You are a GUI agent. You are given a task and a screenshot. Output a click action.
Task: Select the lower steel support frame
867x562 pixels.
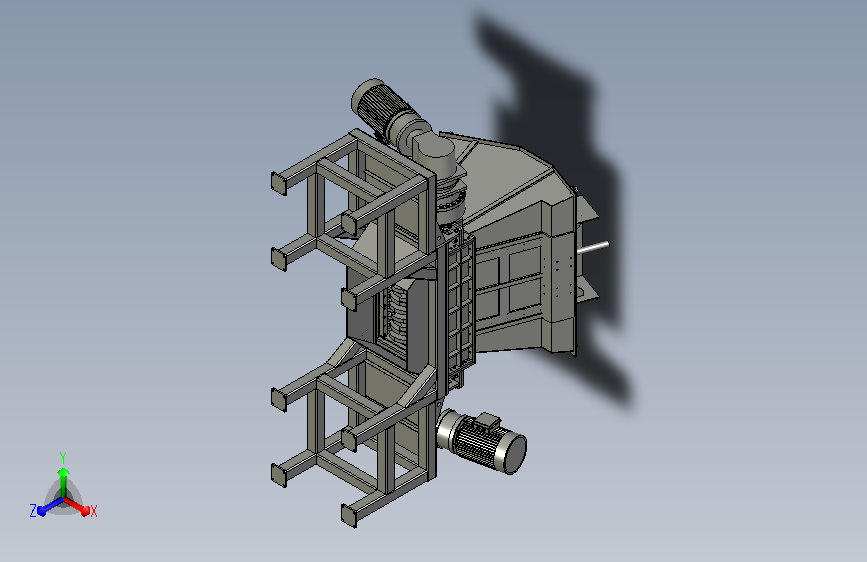click(352, 431)
